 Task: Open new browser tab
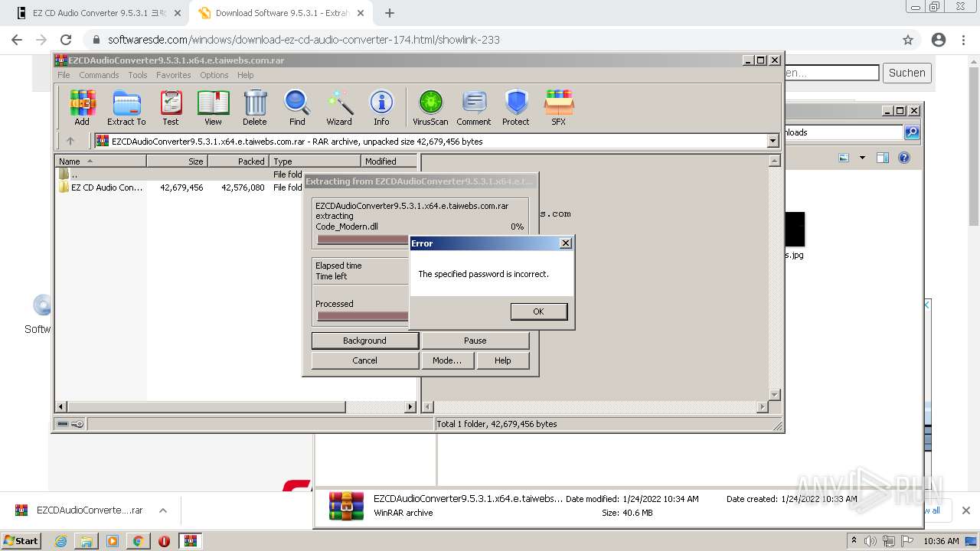(390, 13)
